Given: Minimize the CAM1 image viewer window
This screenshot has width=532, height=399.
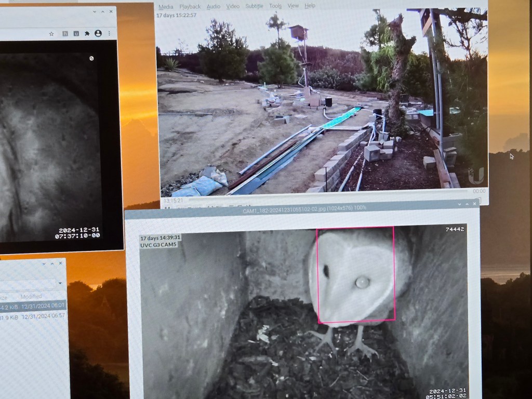Looking at the screenshot, I should 459,205.
